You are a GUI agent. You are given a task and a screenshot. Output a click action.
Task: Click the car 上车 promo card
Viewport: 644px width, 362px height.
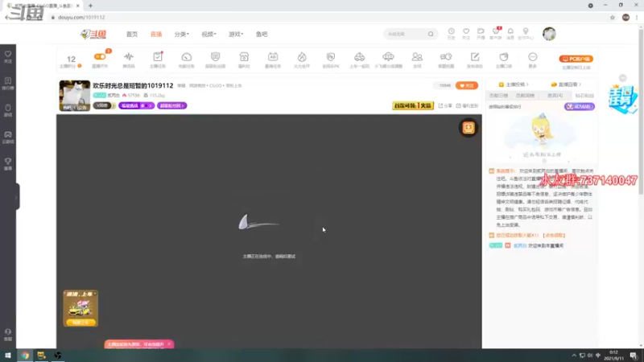80,308
